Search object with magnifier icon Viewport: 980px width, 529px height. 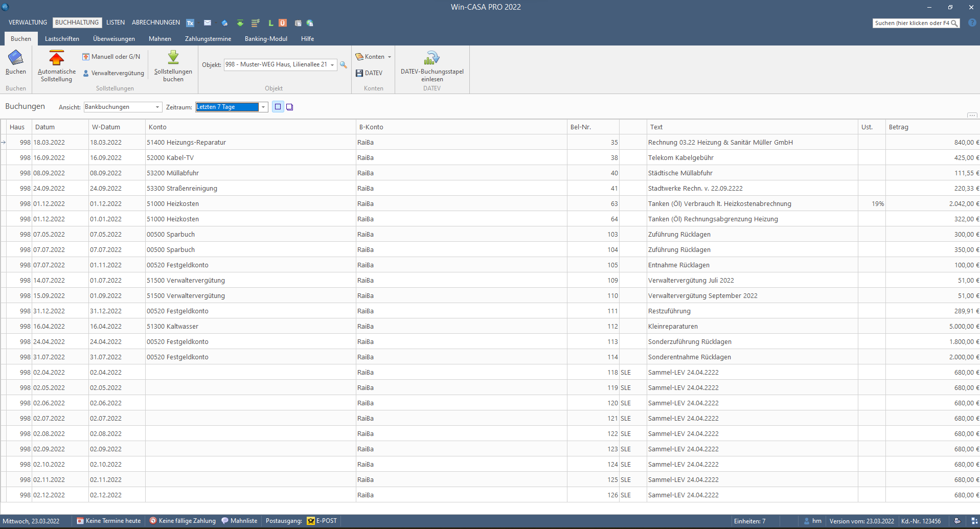(x=344, y=65)
